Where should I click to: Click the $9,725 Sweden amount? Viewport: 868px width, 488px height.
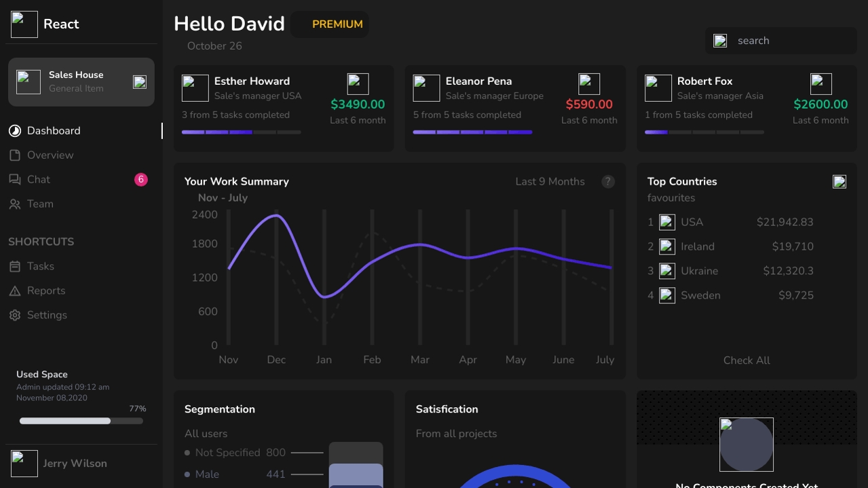tap(796, 296)
